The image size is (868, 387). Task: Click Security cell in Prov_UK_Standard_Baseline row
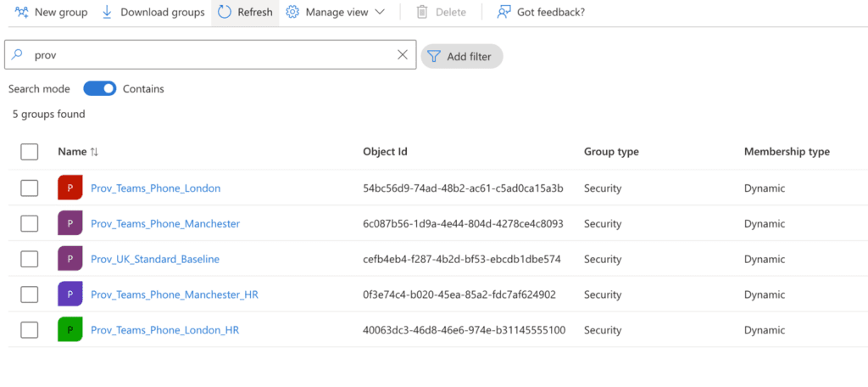coord(603,260)
